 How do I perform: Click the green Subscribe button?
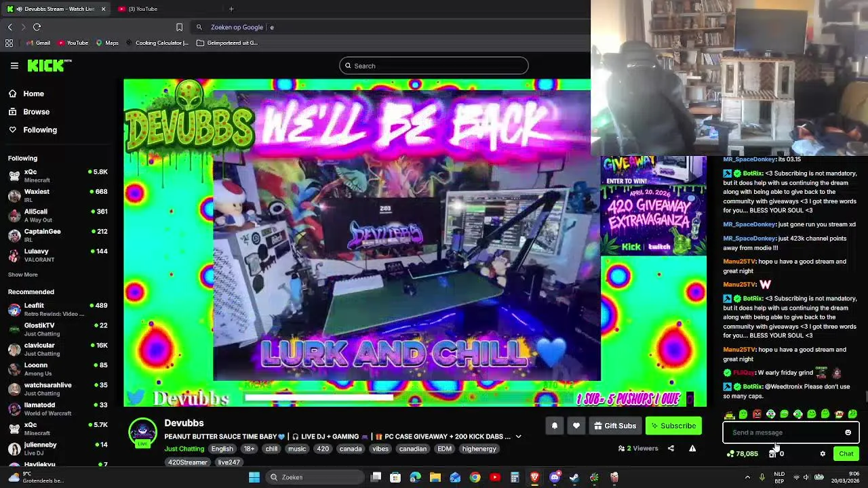673,426
